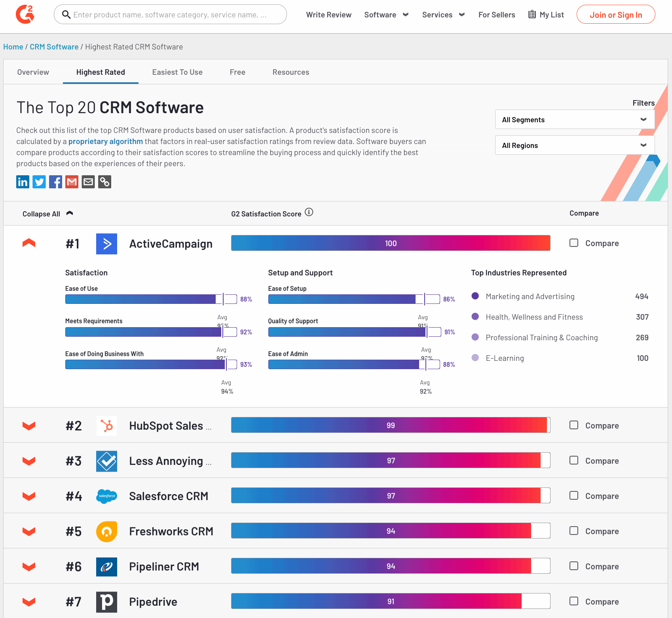The image size is (672, 618).
Task: Open the All Regions filter dropdown
Action: tap(574, 145)
